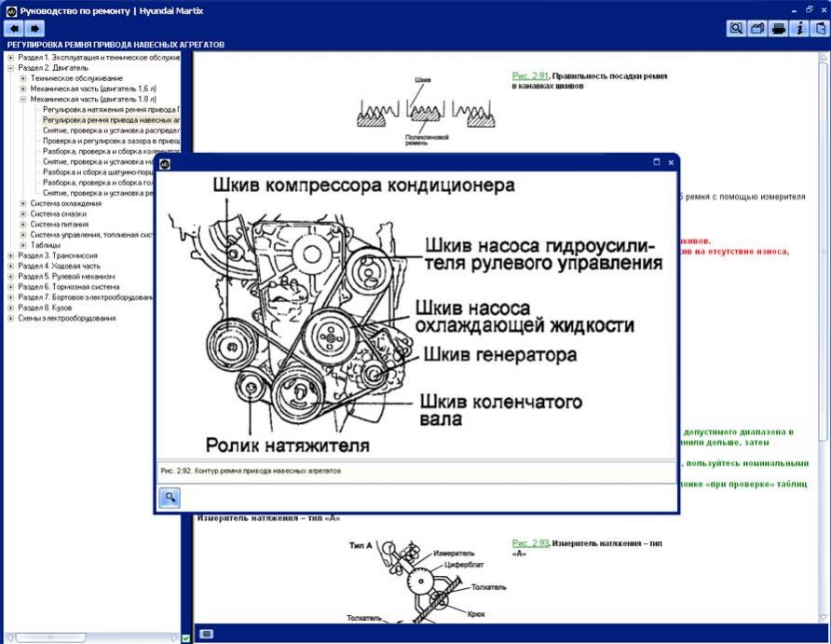Select Система управления, топливная tree item

pyautogui.click(x=91, y=235)
